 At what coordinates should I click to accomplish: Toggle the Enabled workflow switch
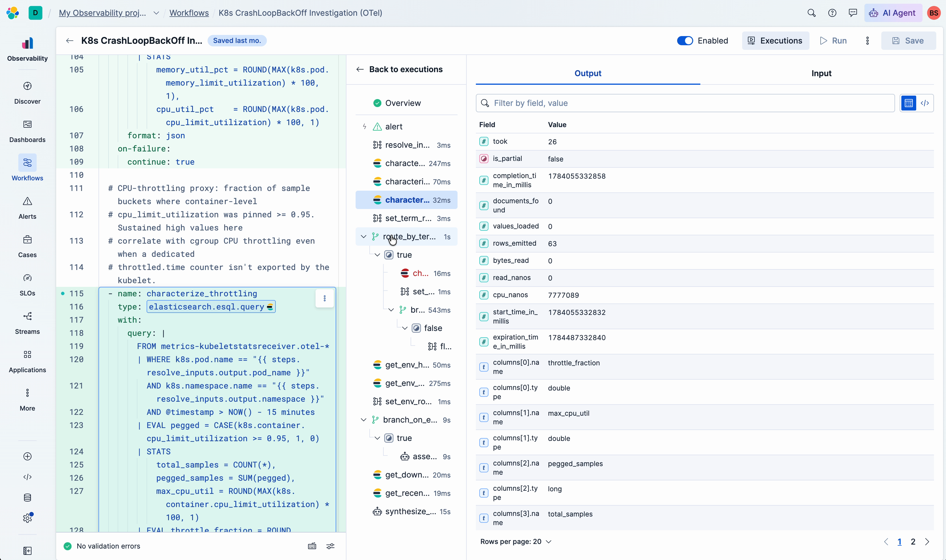(685, 40)
